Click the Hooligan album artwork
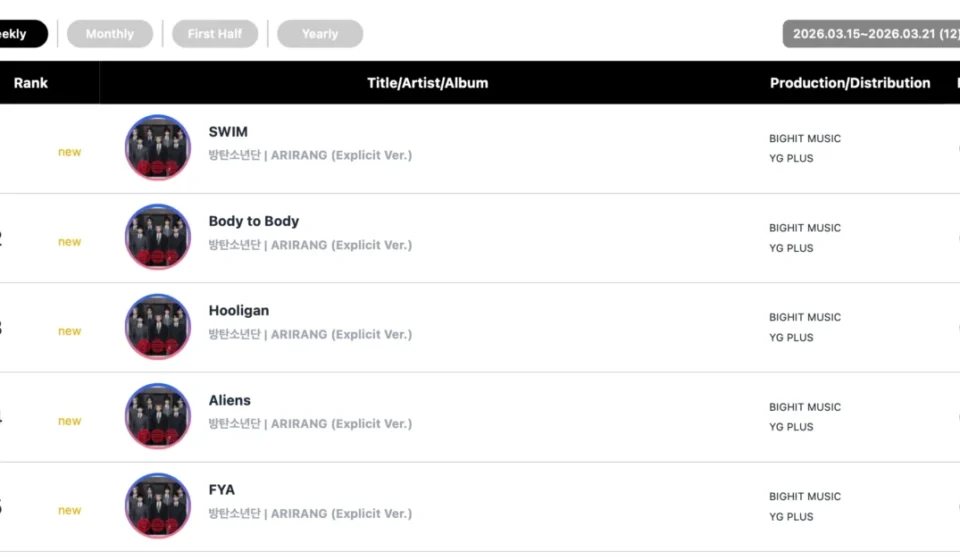 click(x=157, y=327)
